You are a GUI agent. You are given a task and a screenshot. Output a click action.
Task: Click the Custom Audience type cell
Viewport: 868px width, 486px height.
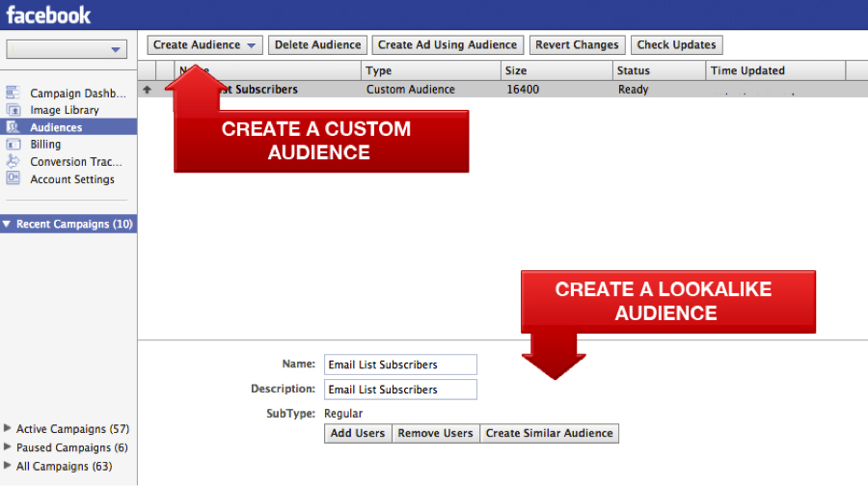[x=410, y=89]
